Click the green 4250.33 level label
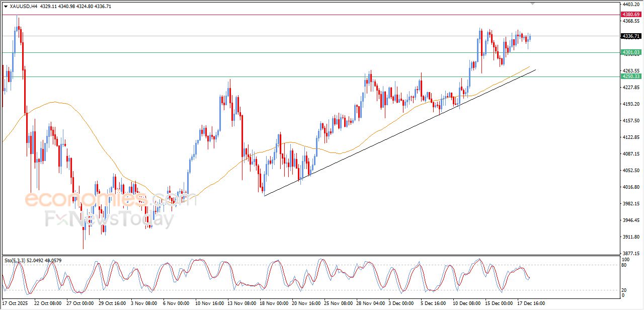Image resolution: width=644 pixels, height=310 pixels. coord(631,76)
